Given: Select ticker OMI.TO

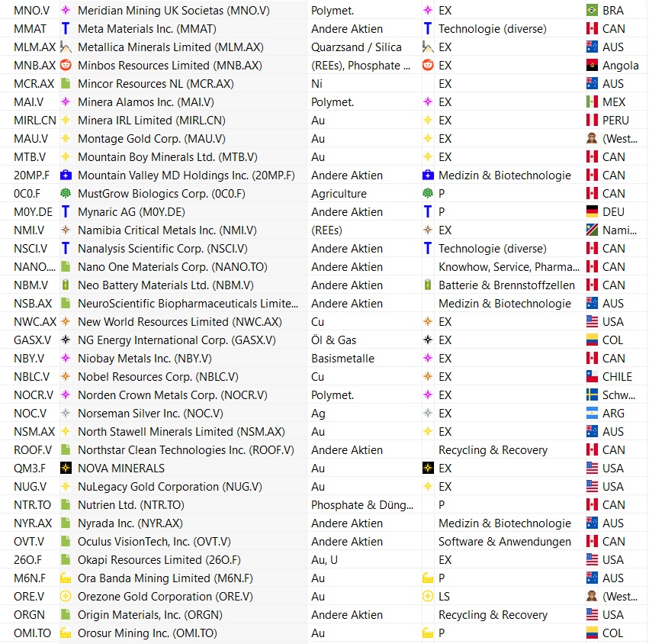Looking at the screenshot, I should [32, 633].
